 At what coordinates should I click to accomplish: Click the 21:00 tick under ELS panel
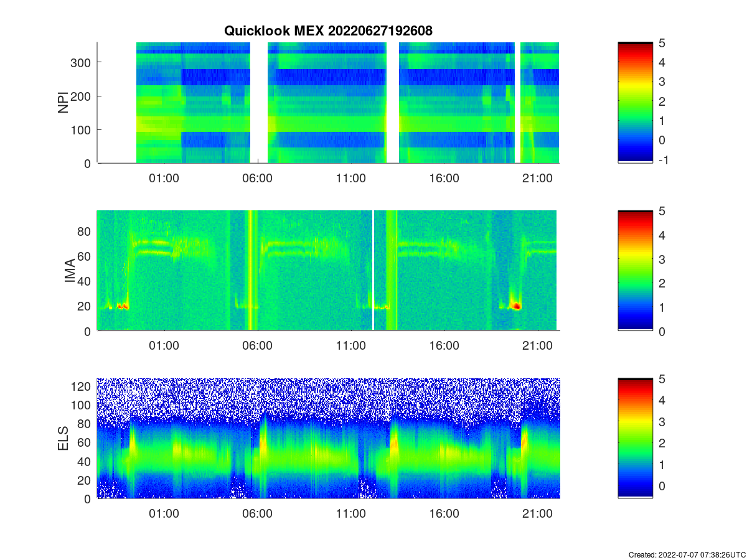pos(537,513)
